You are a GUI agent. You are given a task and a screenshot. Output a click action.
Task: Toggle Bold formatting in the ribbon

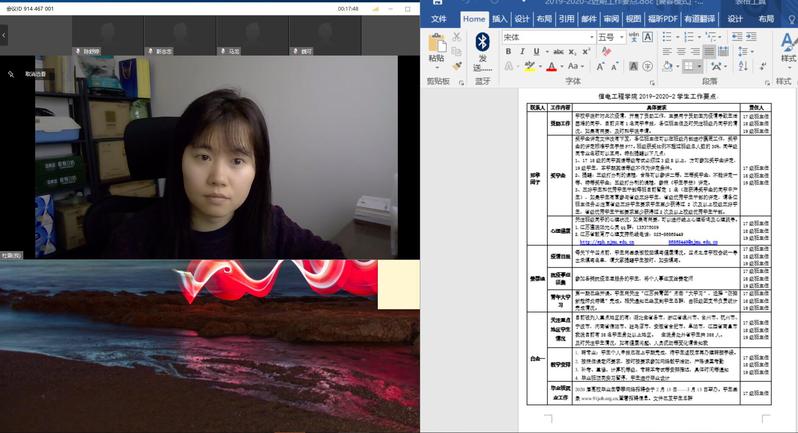(508, 52)
